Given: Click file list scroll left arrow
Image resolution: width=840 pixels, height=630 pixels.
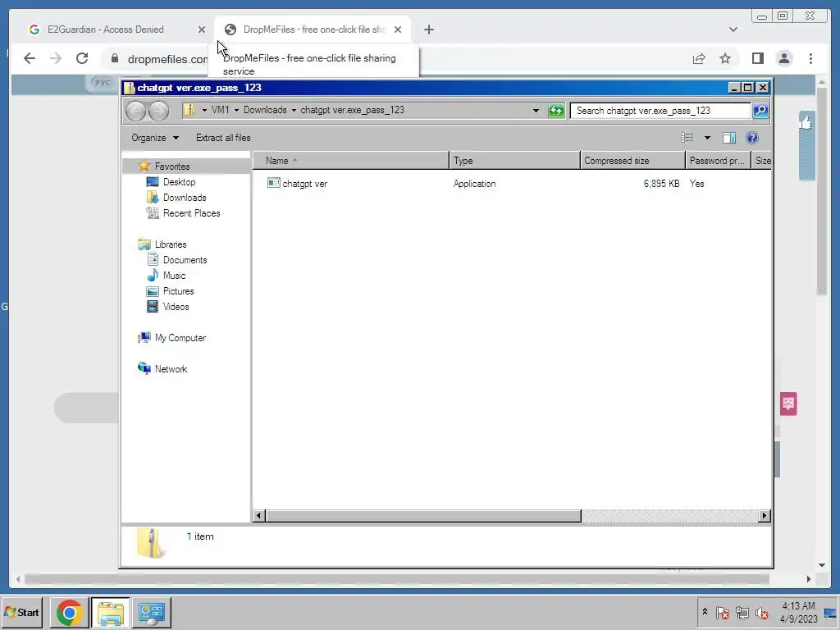Looking at the screenshot, I should 258,515.
